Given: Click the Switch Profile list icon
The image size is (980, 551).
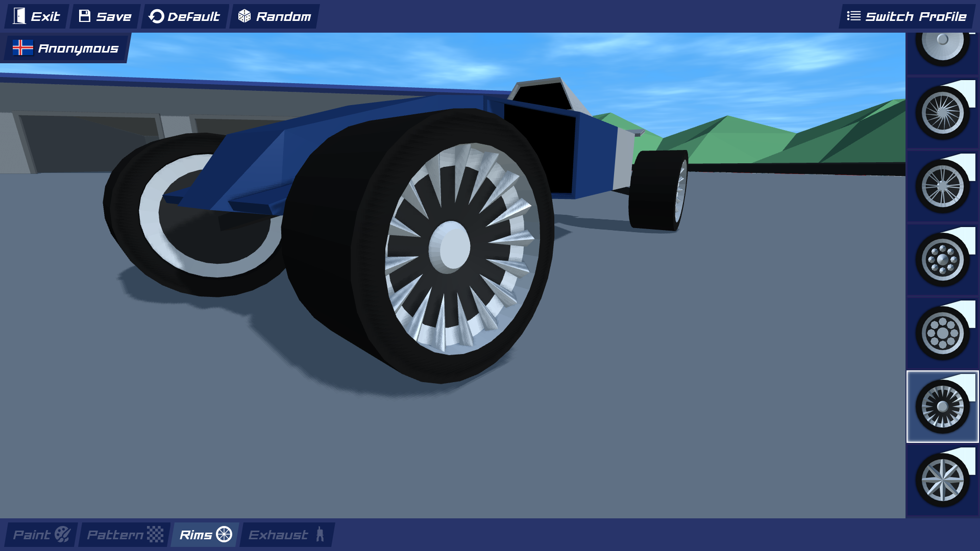Looking at the screenshot, I should pyautogui.click(x=853, y=16).
